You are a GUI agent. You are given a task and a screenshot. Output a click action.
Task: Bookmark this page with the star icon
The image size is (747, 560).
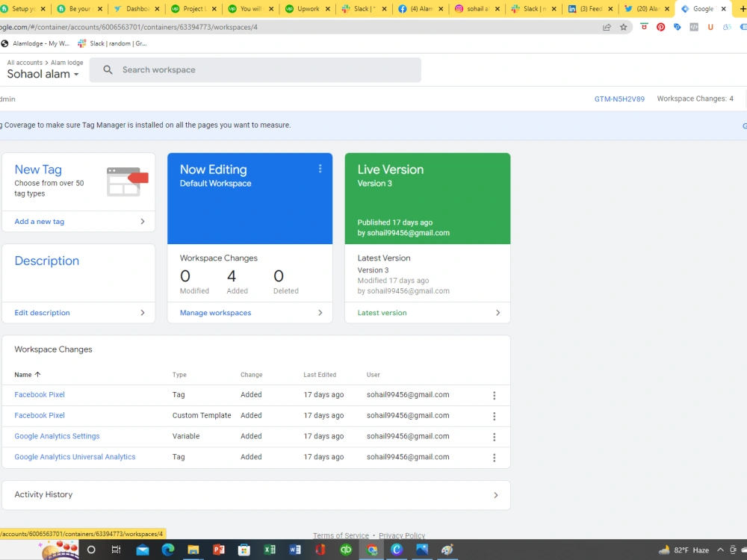pos(623,27)
